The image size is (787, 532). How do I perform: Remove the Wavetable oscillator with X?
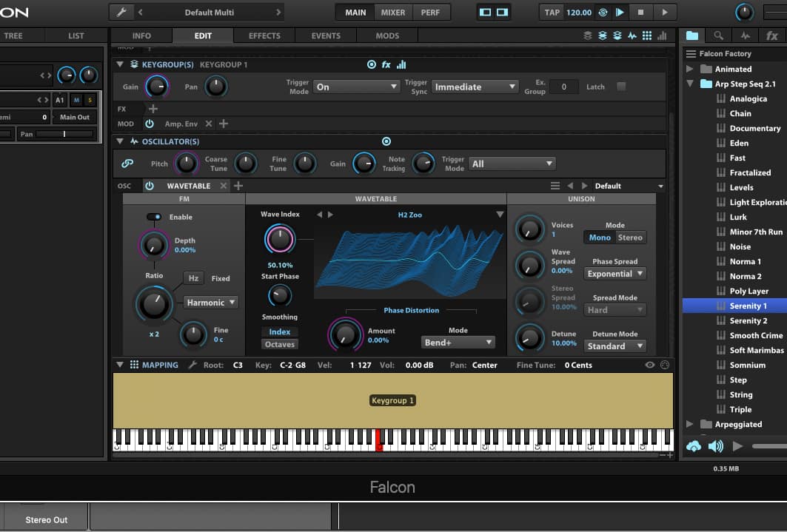point(224,186)
